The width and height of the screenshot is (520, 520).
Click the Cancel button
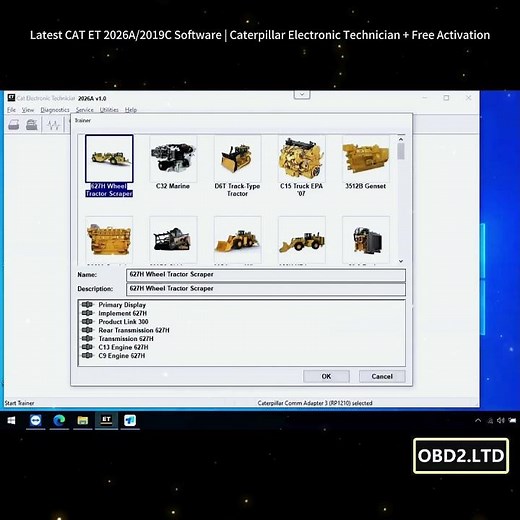coord(382,376)
